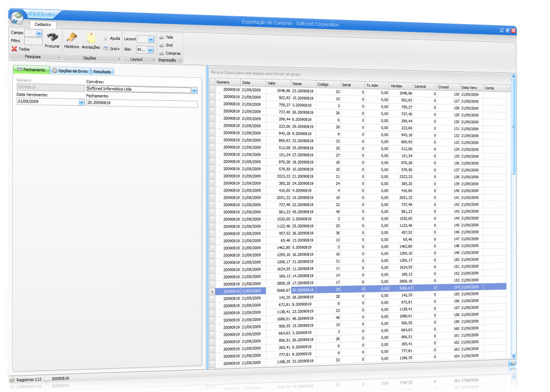This screenshot has width=550, height=392.
Task: Open the Campo dropdown
Action: pyautogui.click(x=39, y=33)
